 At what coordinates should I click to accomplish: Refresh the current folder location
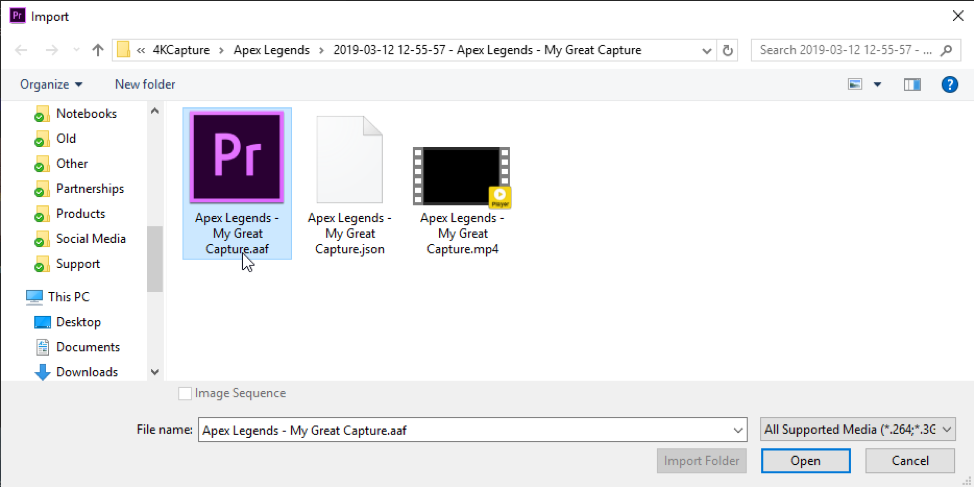pos(728,50)
